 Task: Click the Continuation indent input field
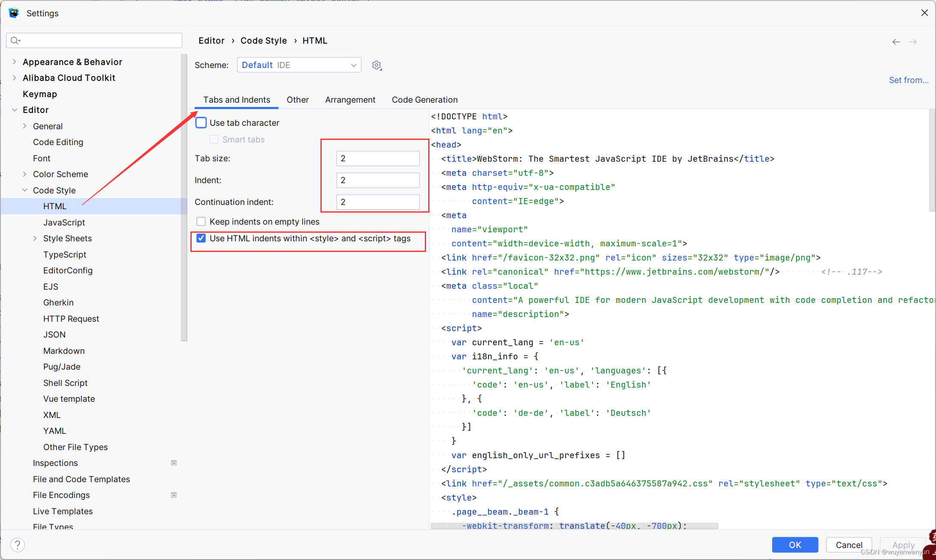[378, 202]
